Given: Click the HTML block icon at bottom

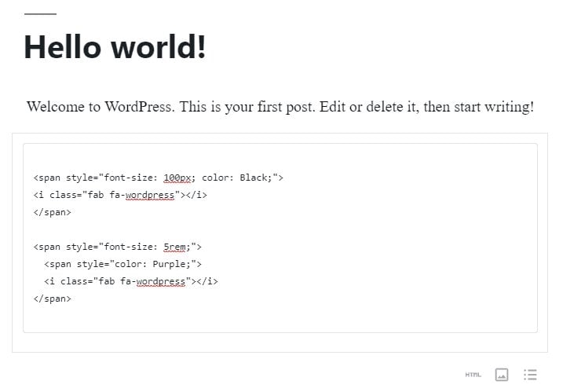Looking at the screenshot, I should point(473,375).
